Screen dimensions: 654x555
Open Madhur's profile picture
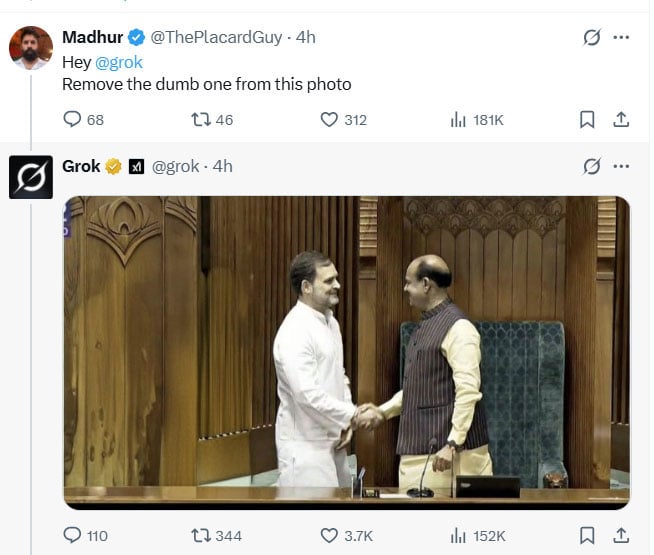coord(31,48)
